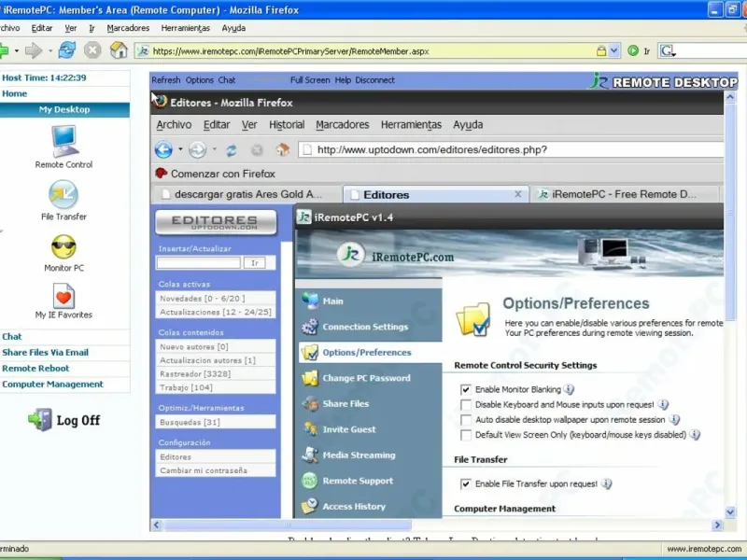Image resolution: width=747 pixels, height=560 pixels.
Task: Reload page with outer Firefox refresh icon
Action: click(67, 50)
